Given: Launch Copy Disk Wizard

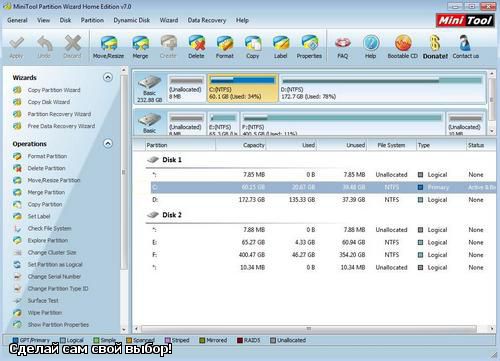Looking at the screenshot, I should click(x=49, y=102).
